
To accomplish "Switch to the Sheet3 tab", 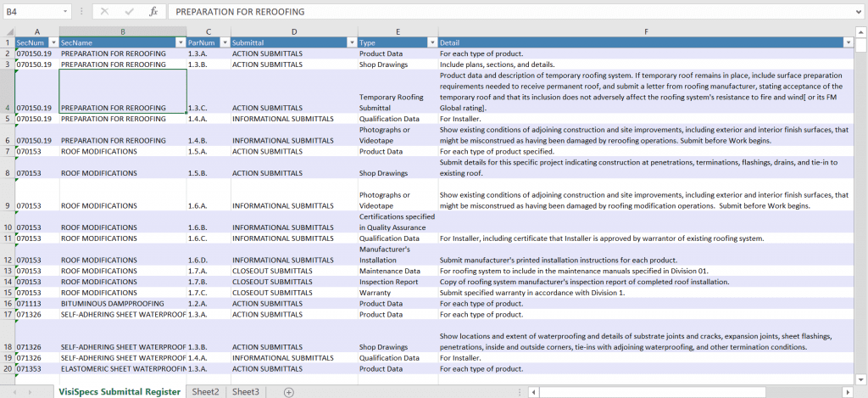I will coord(246,391).
